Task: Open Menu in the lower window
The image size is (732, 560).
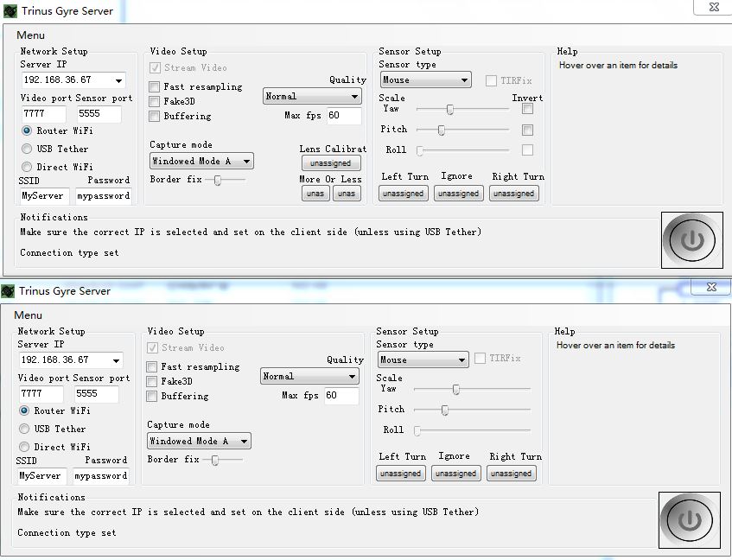Action: pyautogui.click(x=28, y=315)
